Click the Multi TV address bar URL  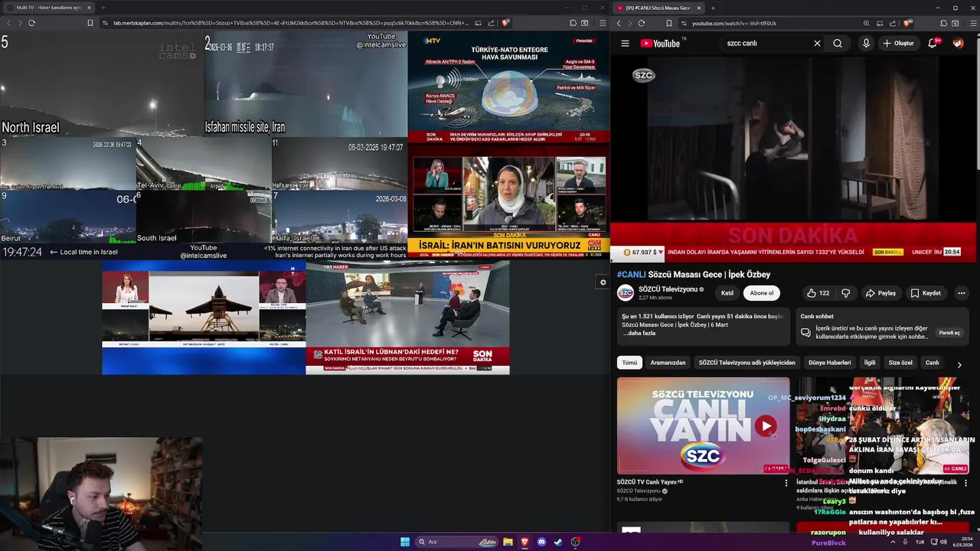pos(291,23)
